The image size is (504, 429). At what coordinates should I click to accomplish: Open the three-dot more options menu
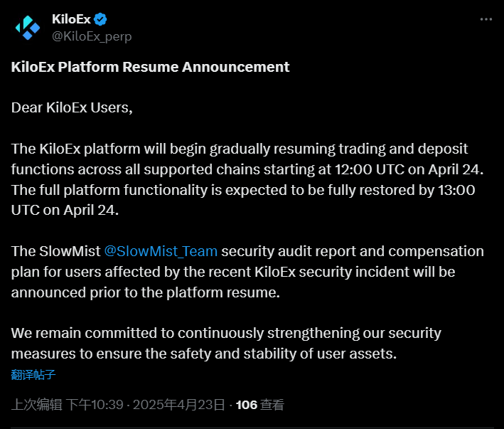tap(486, 19)
